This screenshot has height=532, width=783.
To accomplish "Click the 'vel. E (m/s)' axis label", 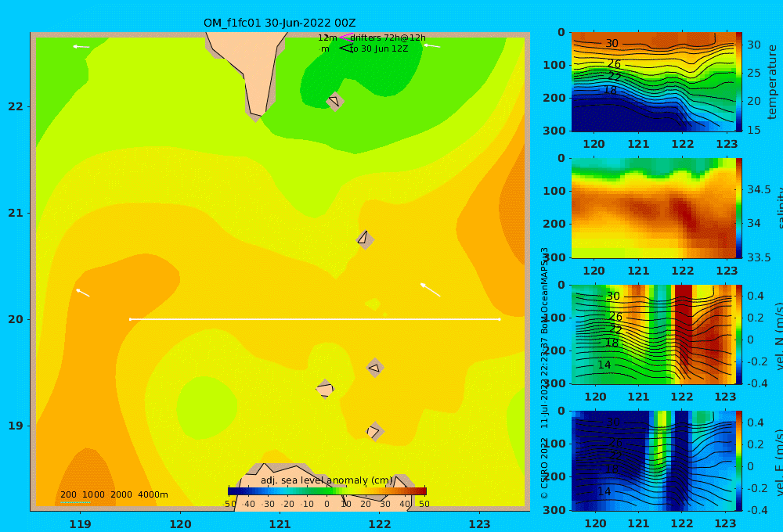I will tap(779, 461).
